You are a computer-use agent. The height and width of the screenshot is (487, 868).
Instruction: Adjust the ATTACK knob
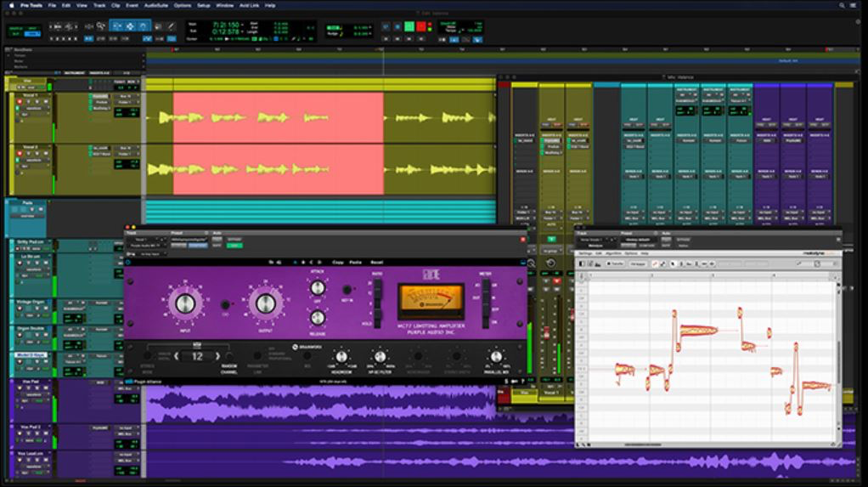click(317, 287)
